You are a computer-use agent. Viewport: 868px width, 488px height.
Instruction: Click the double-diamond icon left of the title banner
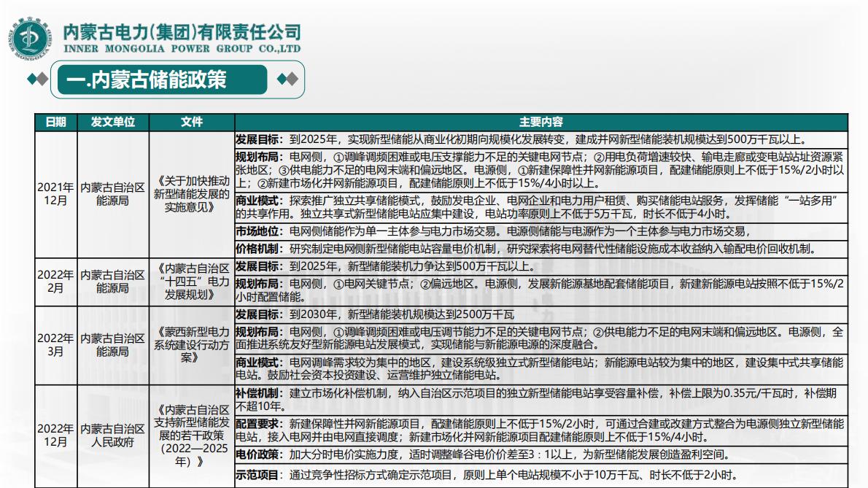38,80
